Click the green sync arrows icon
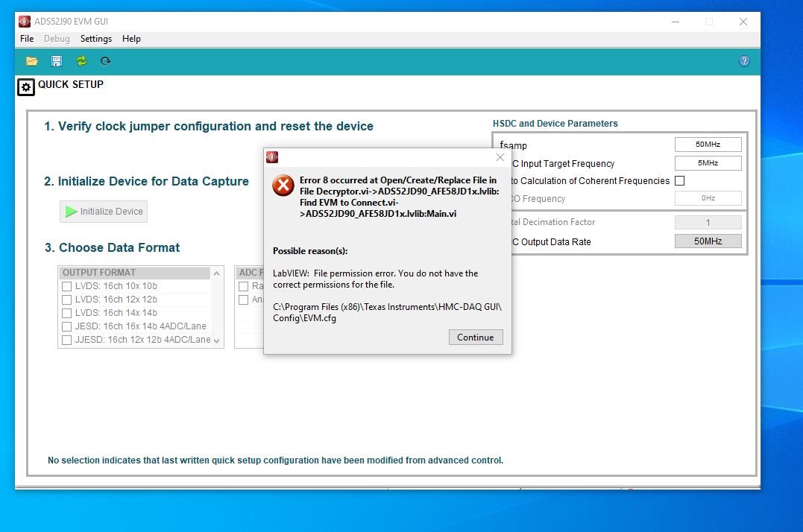 coord(81,61)
